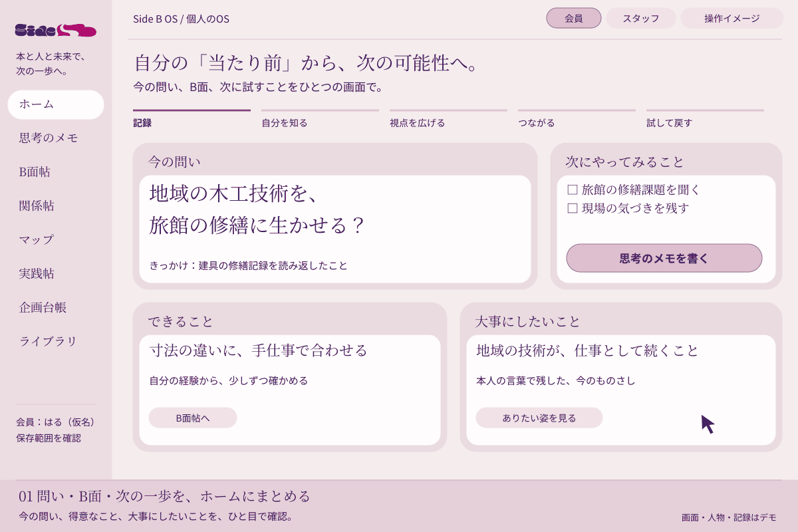The width and height of the screenshot is (798, 532).
Task: Click the ありたい姿を見る button
Action: pos(539,418)
